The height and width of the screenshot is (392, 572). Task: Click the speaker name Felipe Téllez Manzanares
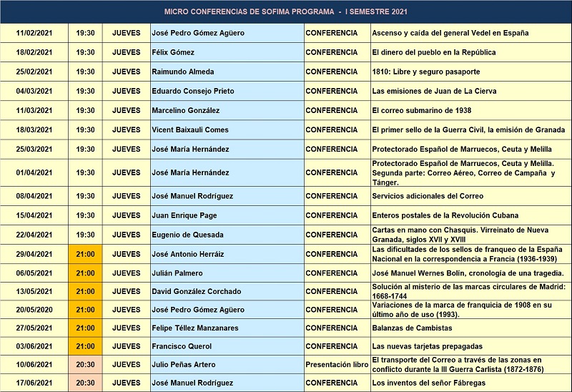(x=195, y=328)
